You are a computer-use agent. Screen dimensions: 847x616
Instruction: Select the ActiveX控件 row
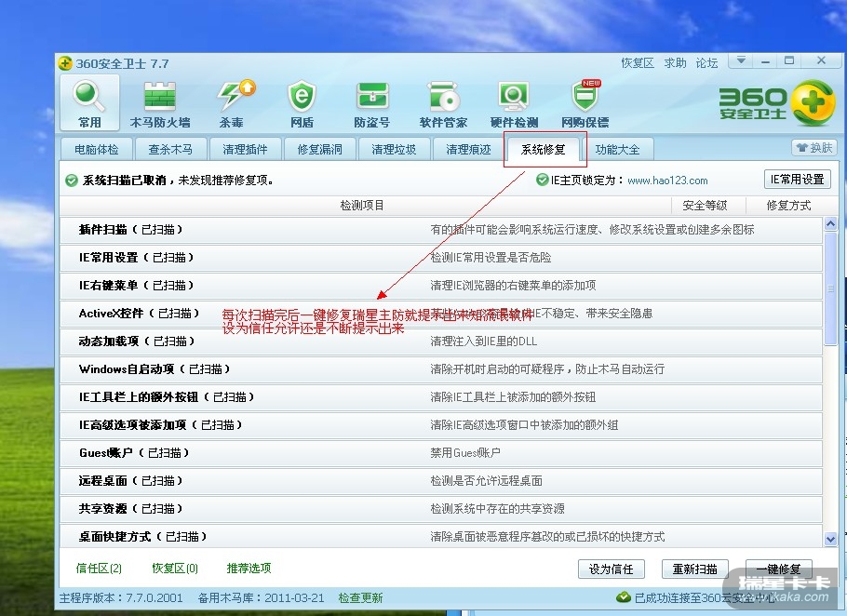pos(441,314)
